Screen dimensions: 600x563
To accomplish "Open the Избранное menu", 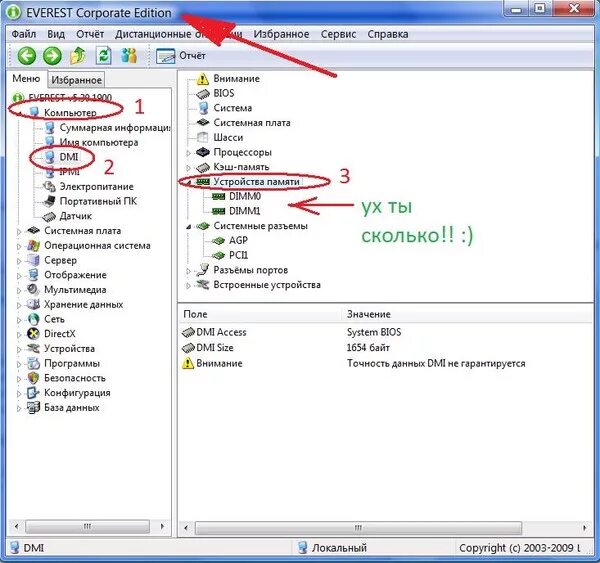I will [281, 34].
